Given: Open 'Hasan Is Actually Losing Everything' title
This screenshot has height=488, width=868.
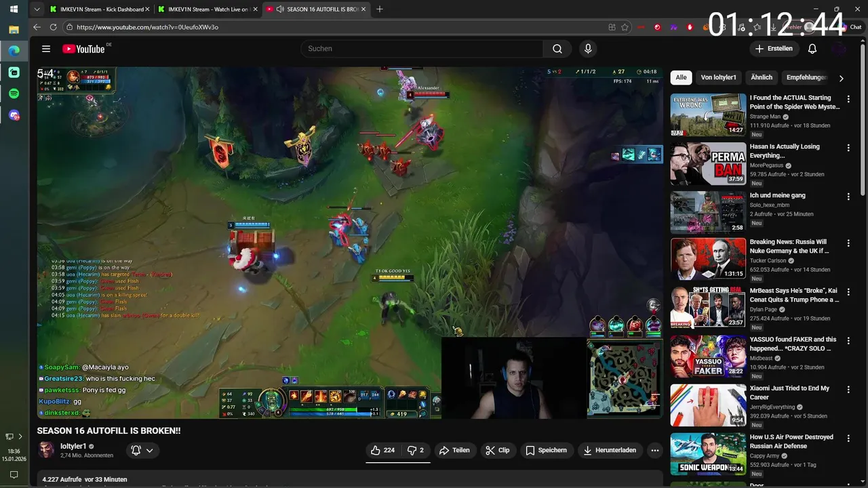Looking at the screenshot, I should tap(785, 150).
